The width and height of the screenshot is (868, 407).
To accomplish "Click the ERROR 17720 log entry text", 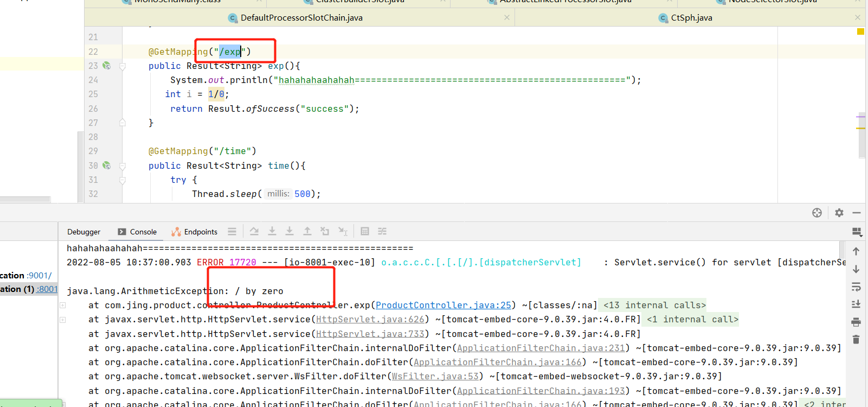I will [x=226, y=262].
